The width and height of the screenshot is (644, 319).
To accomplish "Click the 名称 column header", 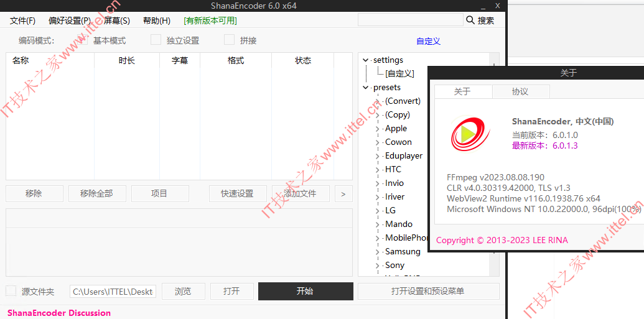I will tap(50, 61).
